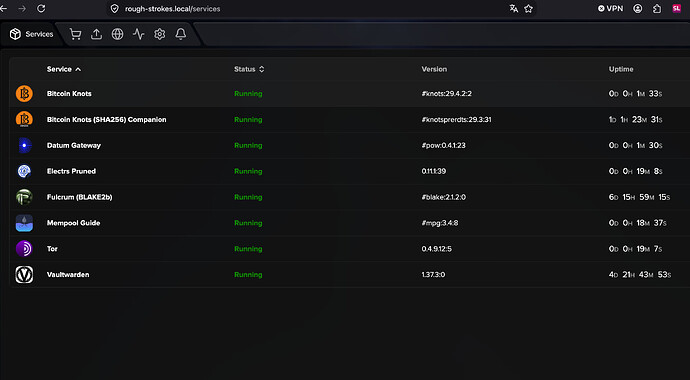Viewport: 690px width, 380px height.
Task: Open the Tor service name
Action: coord(52,249)
